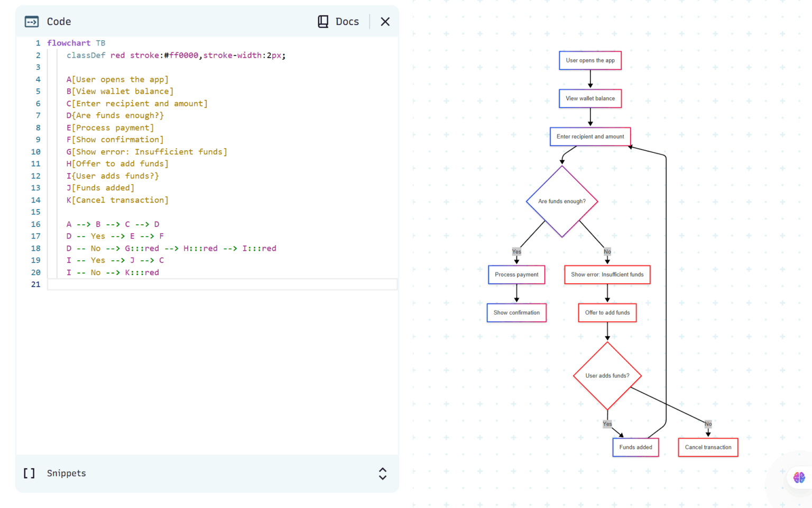
Task: Click the 'Offer to add funds' node
Action: click(x=607, y=313)
